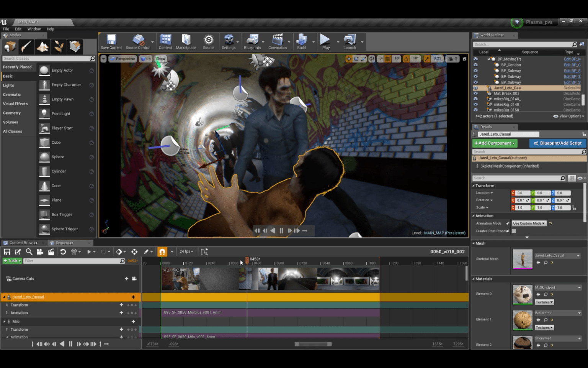Check the Disable Post Process checkbox
Screen dimensions: 588x368
click(x=514, y=231)
